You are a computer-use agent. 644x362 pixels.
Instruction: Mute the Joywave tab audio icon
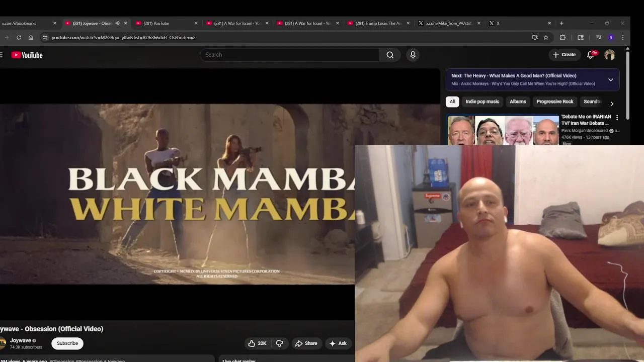click(x=117, y=23)
